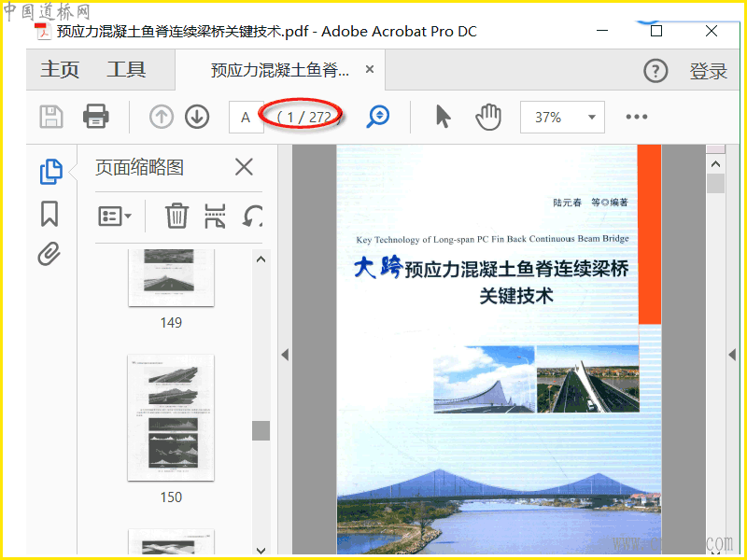This screenshot has height=560, width=747.
Task: Minimize the Acrobat window
Action: [x=602, y=31]
